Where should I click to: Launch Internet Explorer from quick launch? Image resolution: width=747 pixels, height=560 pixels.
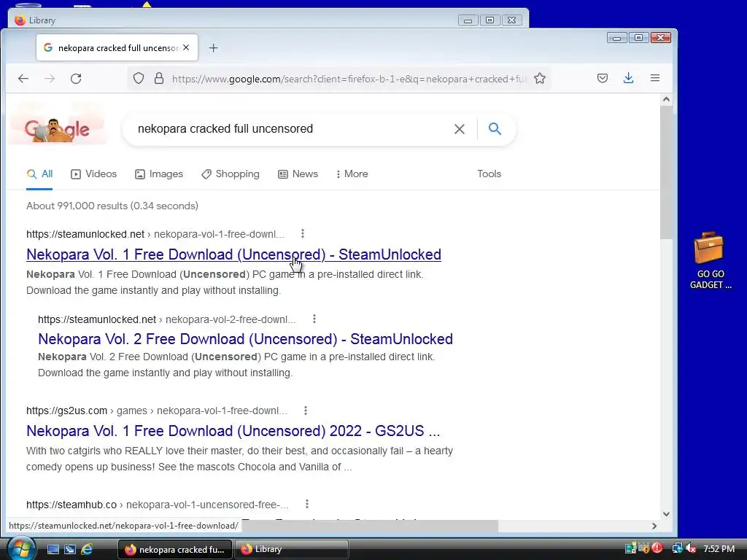pos(87,549)
